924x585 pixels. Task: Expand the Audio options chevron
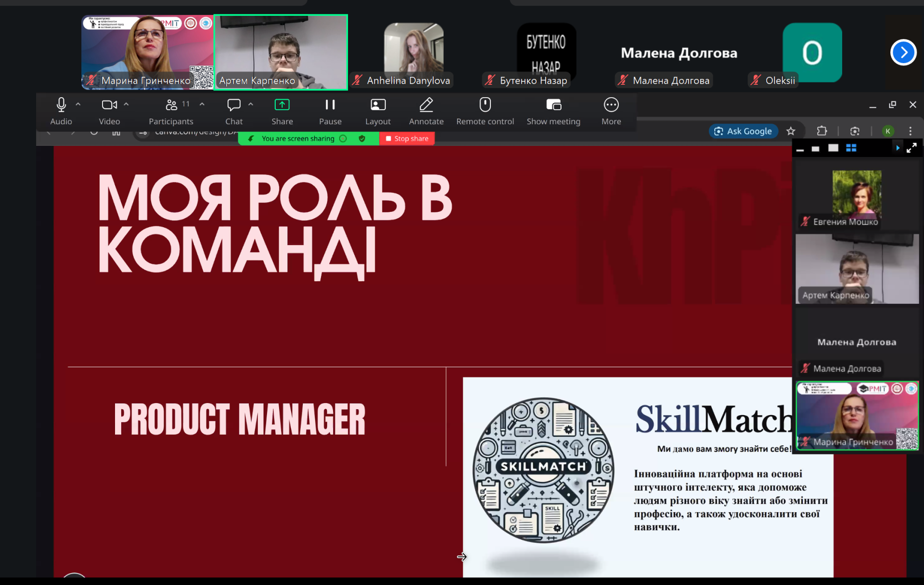tap(78, 104)
